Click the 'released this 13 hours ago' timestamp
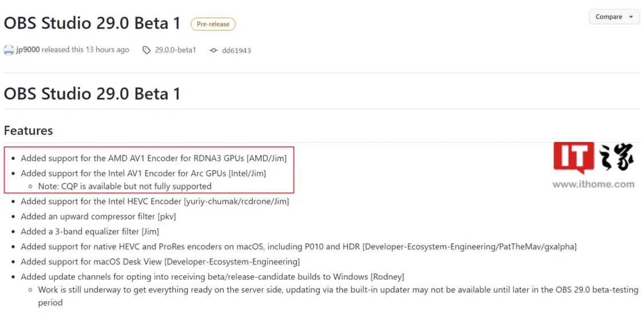Image resolution: width=644 pixels, height=321 pixels. tap(85, 50)
